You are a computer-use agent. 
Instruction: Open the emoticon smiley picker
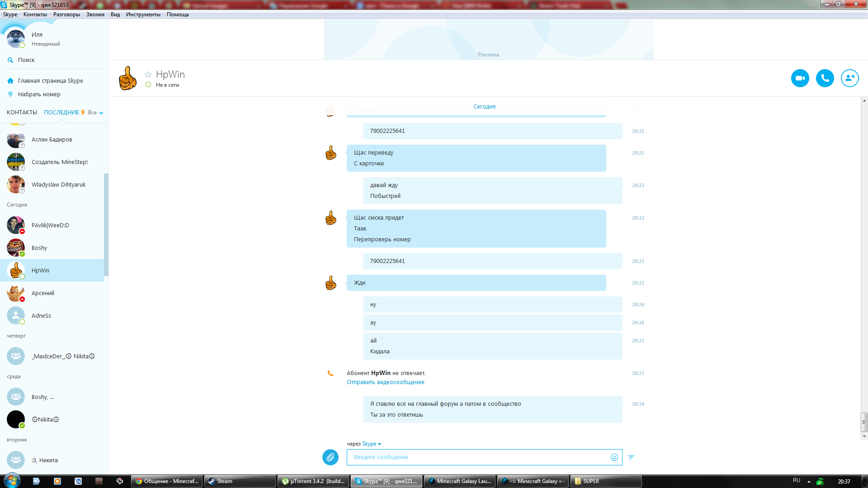click(614, 457)
